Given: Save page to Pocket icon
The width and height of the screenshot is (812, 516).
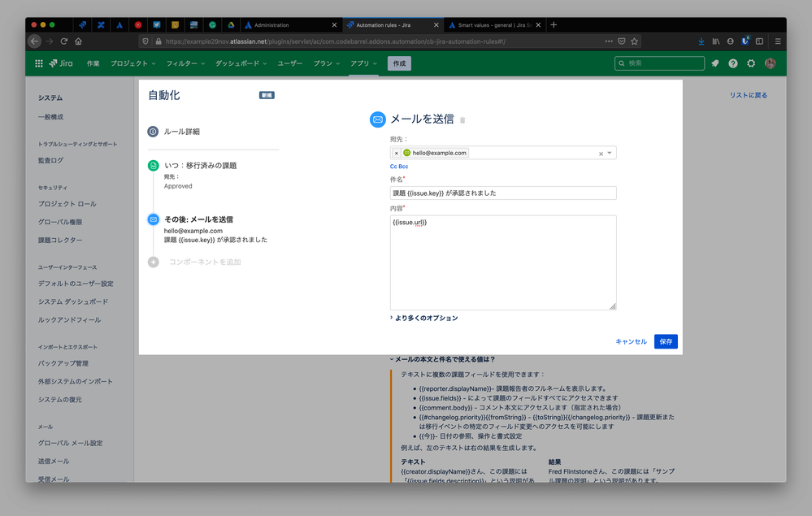Looking at the screenshot, I should tap(622, 41).
